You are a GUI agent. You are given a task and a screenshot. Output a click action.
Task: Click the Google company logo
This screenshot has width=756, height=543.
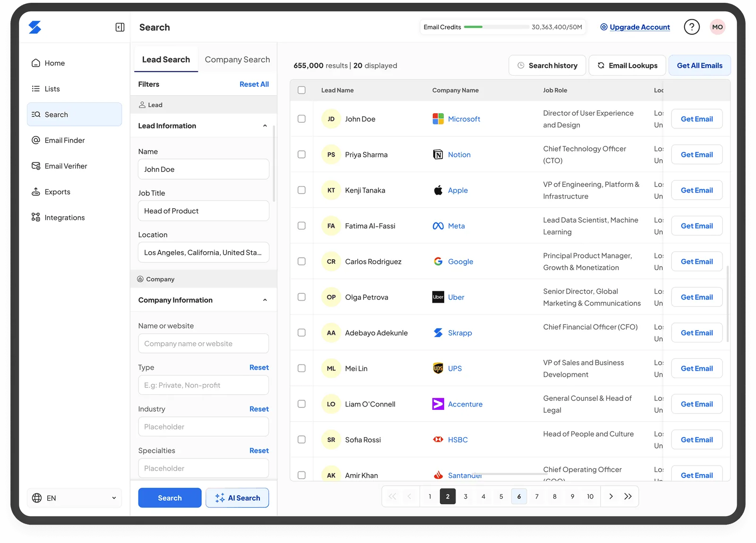pyautogui.click(x=438, y=262)
